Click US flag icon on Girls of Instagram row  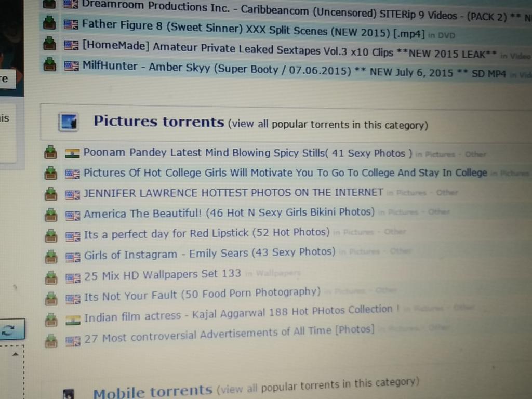click(x=73, y=258)
